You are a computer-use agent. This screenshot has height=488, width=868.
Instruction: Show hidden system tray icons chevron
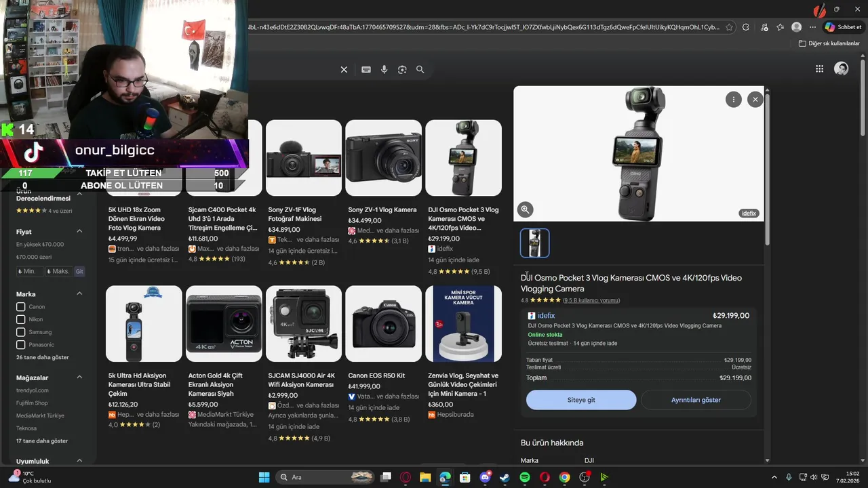click(x=774, y=477)
